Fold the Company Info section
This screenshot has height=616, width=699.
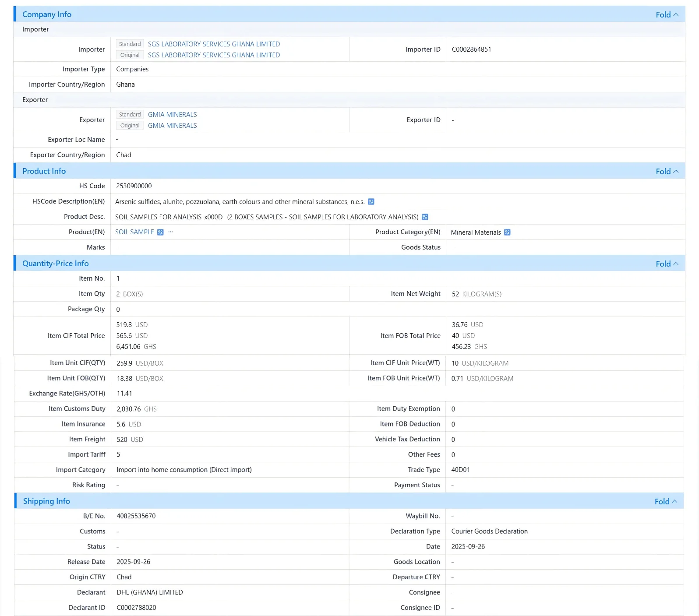667,14
